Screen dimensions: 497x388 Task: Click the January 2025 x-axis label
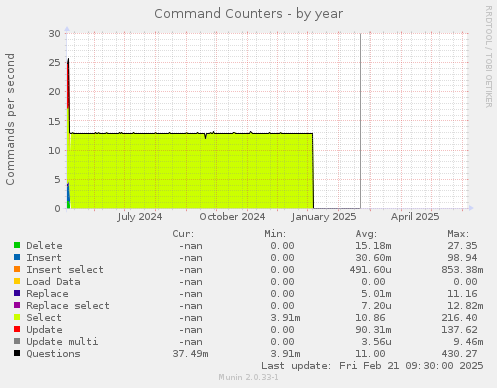coord(324,217)
